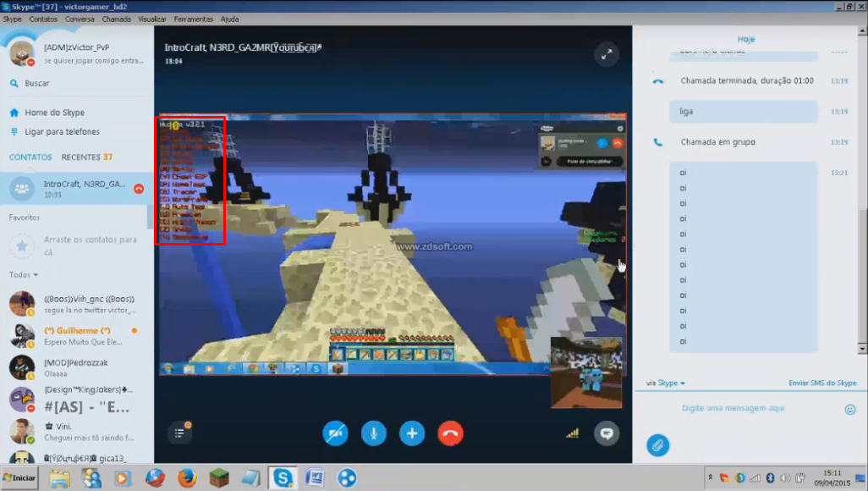Click the Bluetooth tray icon

[x=770, y=477]
